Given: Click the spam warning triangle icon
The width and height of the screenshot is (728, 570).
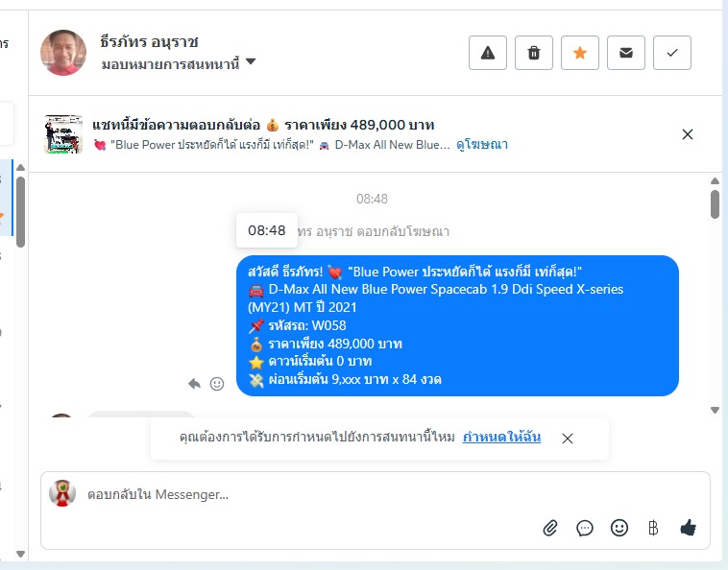Looking at the screenshot, I should pyautogui.click(x=488, y=53).
